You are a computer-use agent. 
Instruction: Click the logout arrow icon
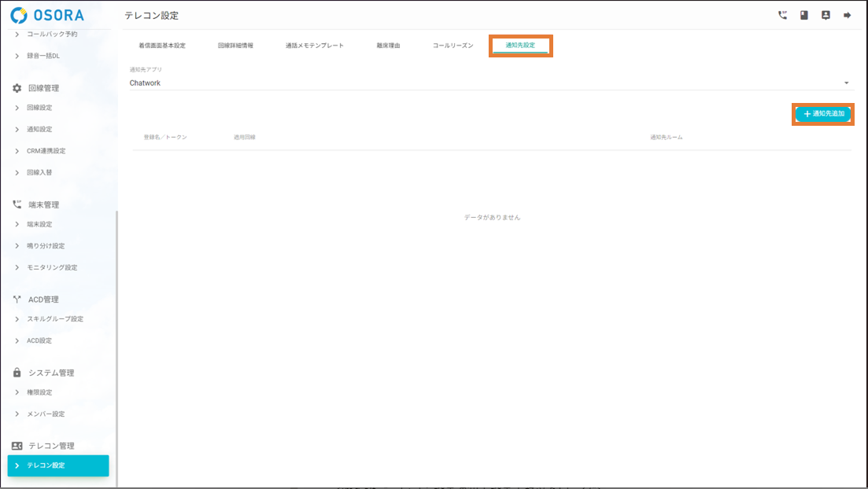[x=848, y=15]
